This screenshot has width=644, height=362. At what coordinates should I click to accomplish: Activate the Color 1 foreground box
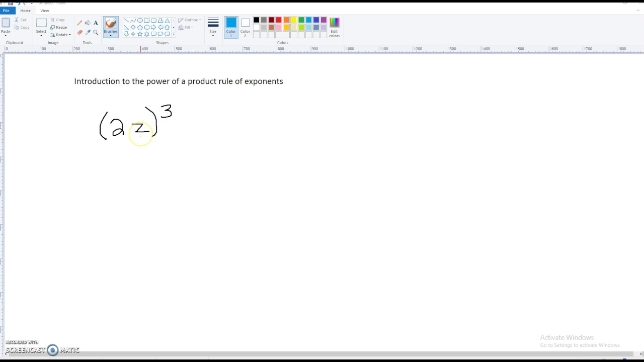231,27
